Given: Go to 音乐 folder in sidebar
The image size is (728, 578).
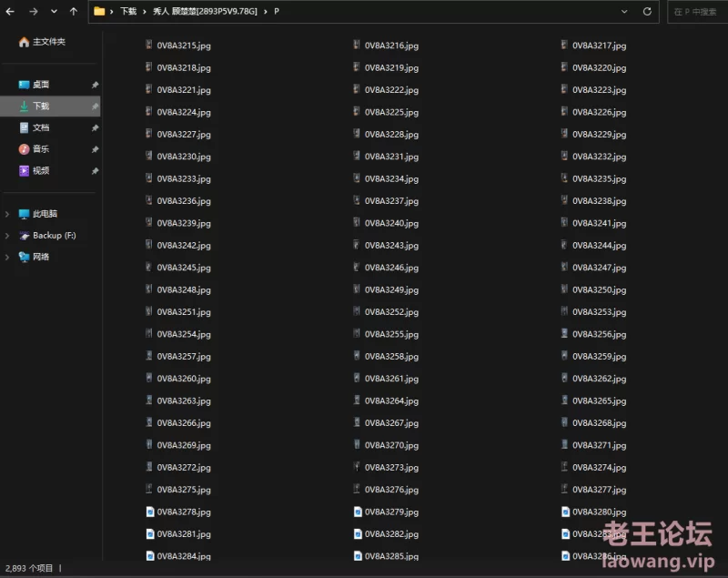Looking at the screenshot, I should [x=41, y=149].
